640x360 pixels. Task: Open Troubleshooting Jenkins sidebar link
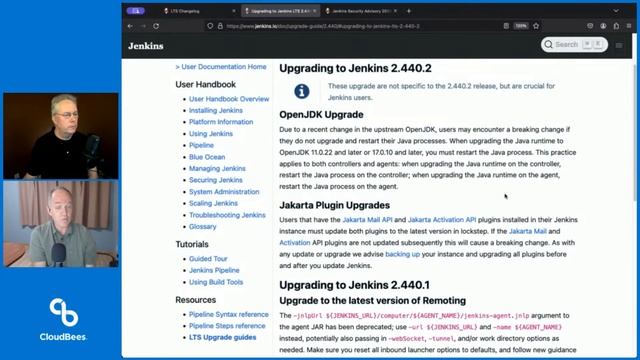coord(227,215)
